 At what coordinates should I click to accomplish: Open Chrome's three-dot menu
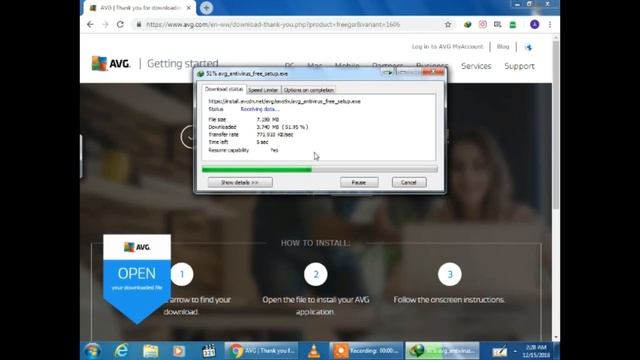pos(550,24)
